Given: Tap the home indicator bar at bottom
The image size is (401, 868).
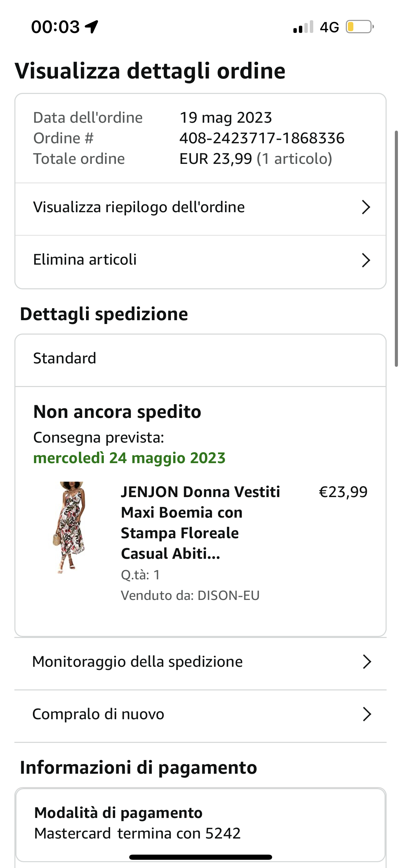Looking at the screenshot, I should [200, 857].
